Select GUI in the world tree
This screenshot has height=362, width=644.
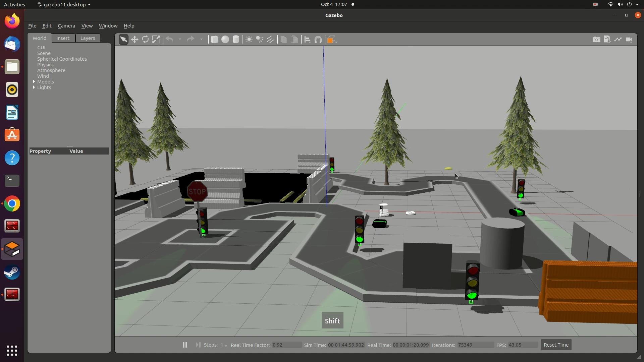[41, 48]
